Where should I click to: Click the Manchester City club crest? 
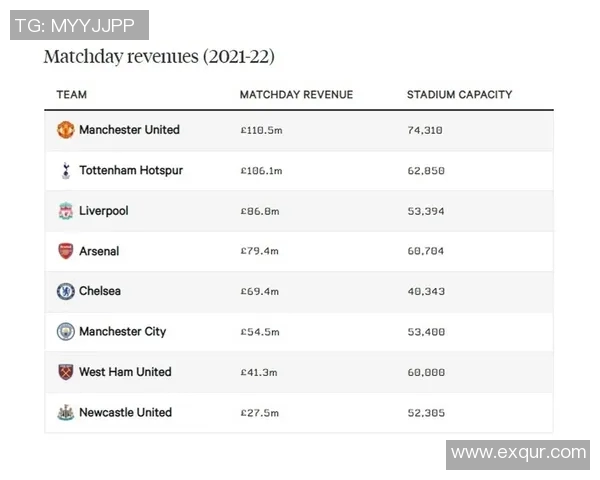(66, 331)
